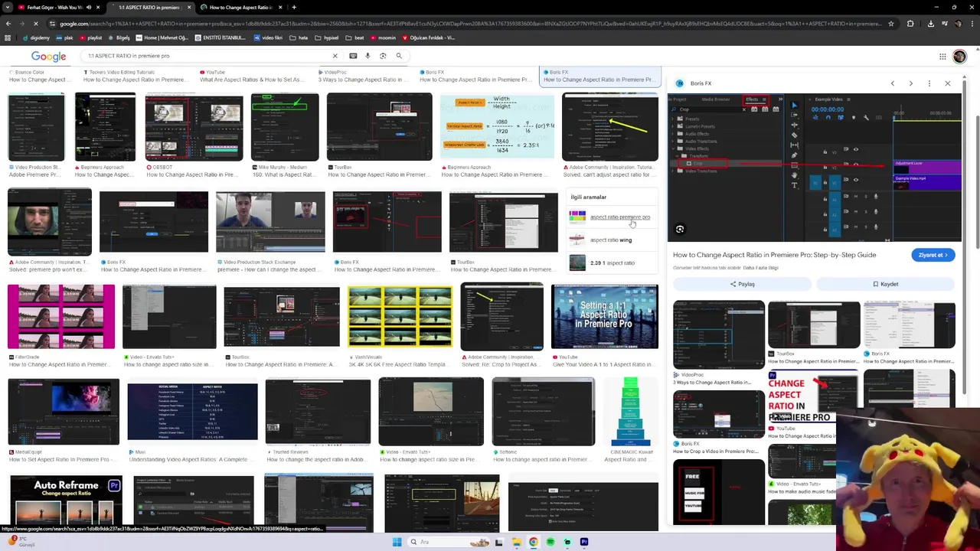
Task: Bookmark this page with the star icon
Action: pos(890,24)
